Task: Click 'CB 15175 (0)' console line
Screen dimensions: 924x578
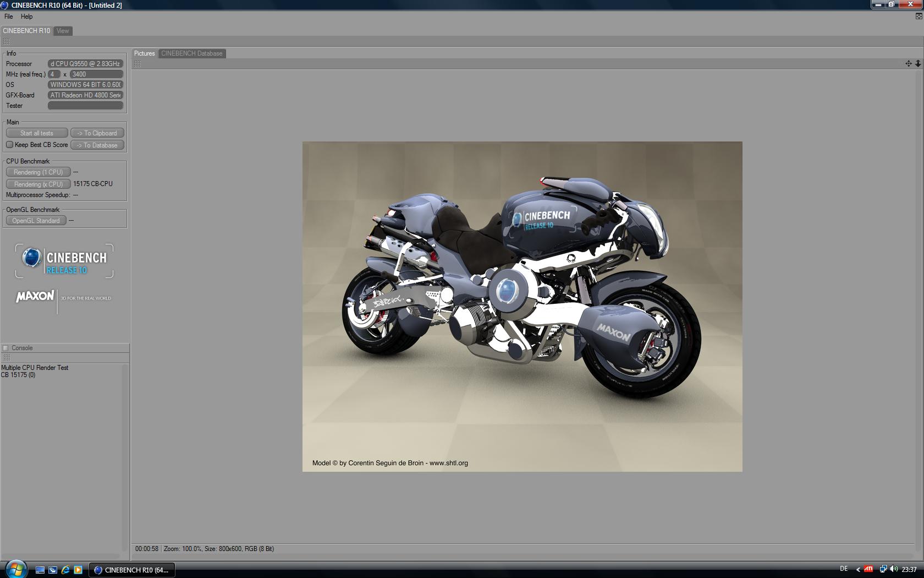Action: [18, 375]
